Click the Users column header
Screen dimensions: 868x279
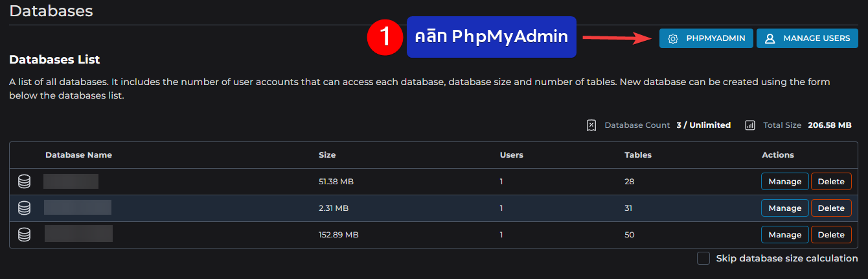click(512, 155)
